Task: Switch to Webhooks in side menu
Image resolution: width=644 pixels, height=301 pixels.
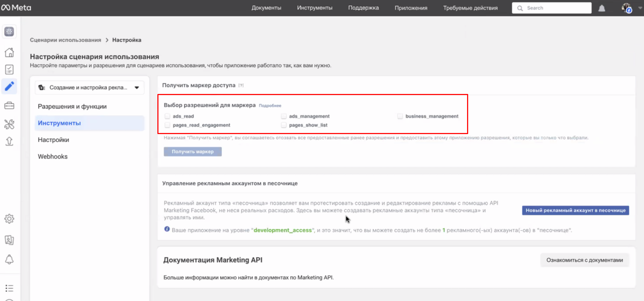Action: click(x=53, y=157)
